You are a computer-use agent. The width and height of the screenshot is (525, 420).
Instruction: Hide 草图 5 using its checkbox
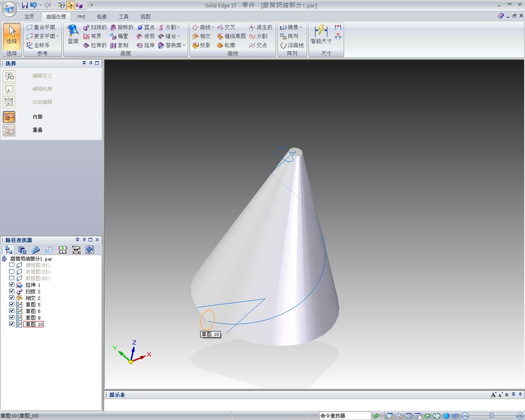pos(11,304)
